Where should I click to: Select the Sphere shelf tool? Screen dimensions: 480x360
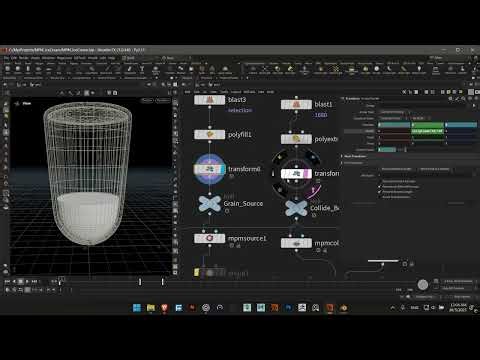tap(18, 70)
